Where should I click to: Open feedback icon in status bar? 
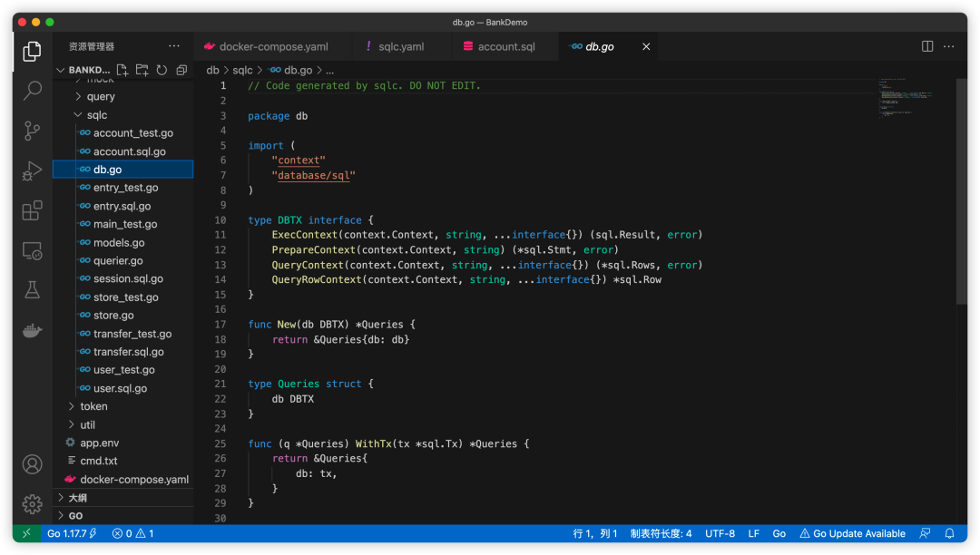(925, 534)
